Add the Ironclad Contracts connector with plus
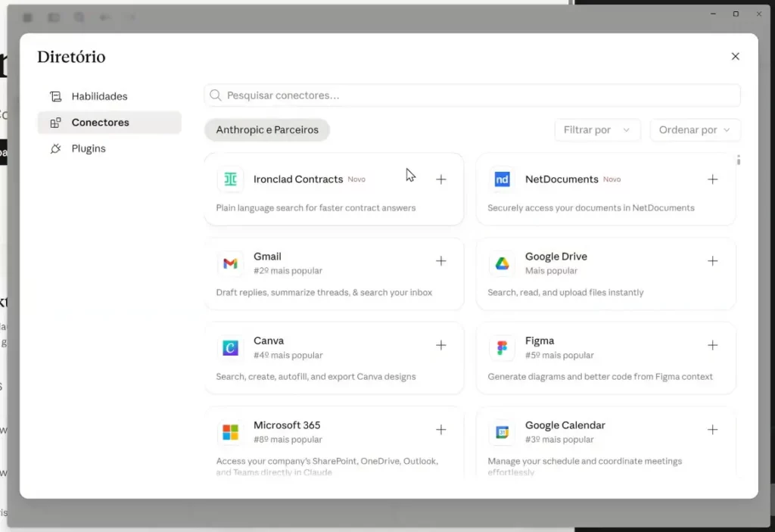This screenshot has width=775, height=532. 441,179
